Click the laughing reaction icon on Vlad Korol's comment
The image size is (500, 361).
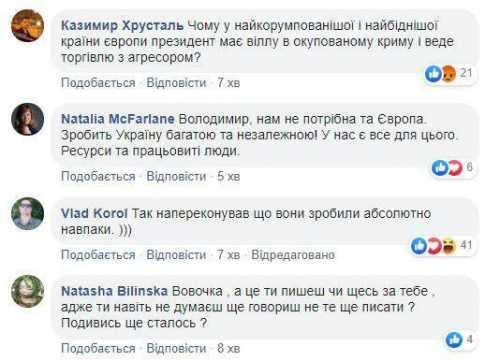click(449, 246)
